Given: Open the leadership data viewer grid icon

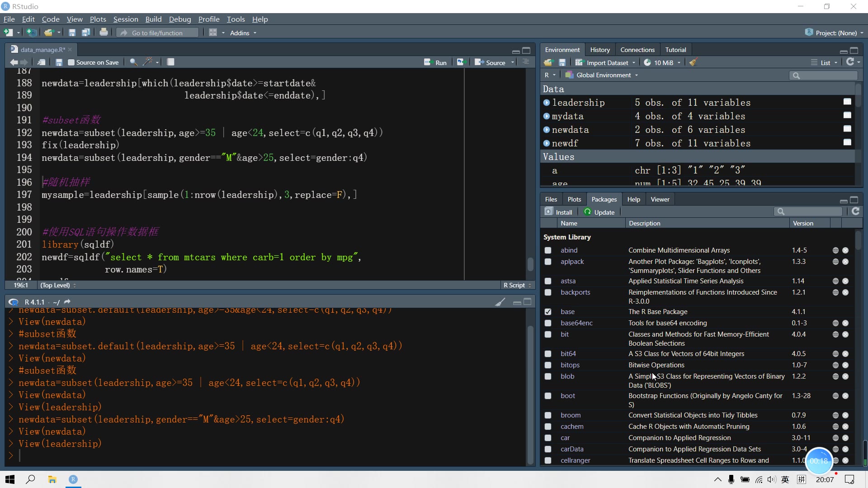Looking at the screenshot, I should point(847,102).
